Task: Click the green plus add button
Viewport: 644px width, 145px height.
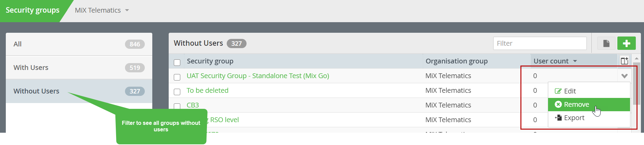Action: point(626,43)
